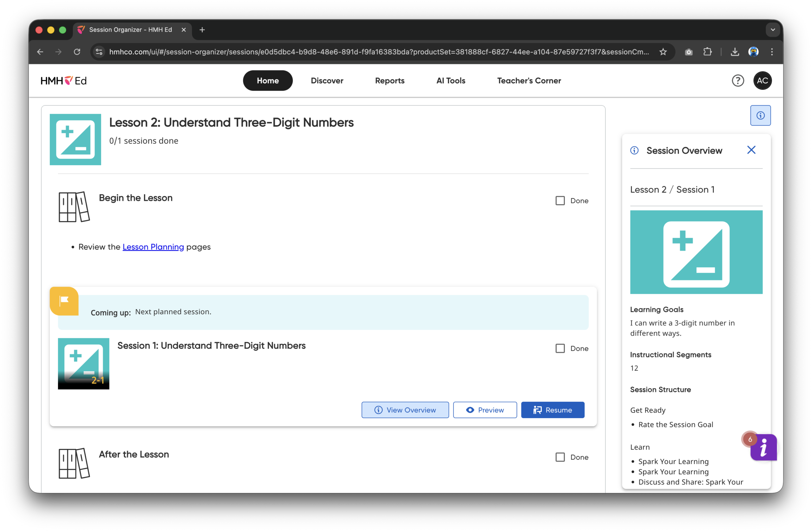Bookmark this page with the star icon
812x531 pixels.
663,52
